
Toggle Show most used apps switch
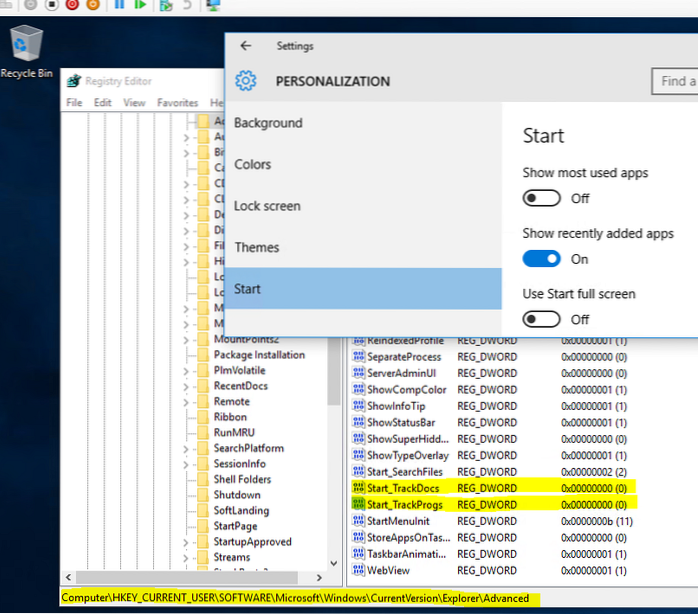542,198
